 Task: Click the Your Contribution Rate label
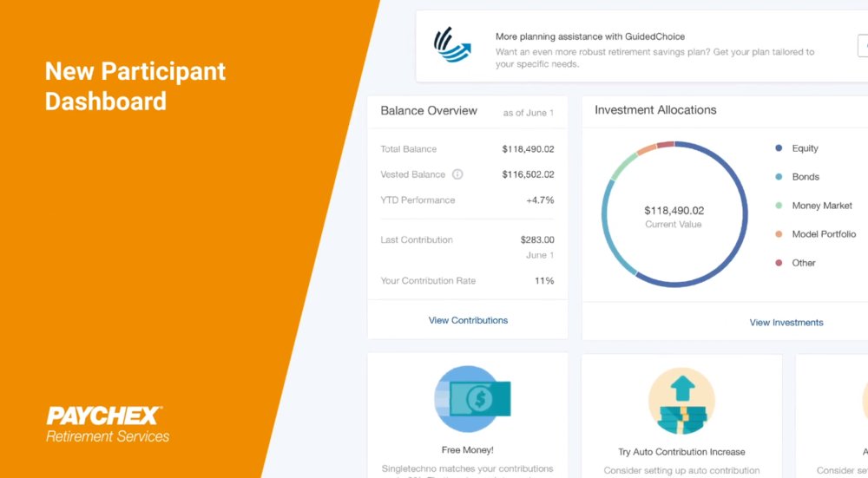coord(428,280)
